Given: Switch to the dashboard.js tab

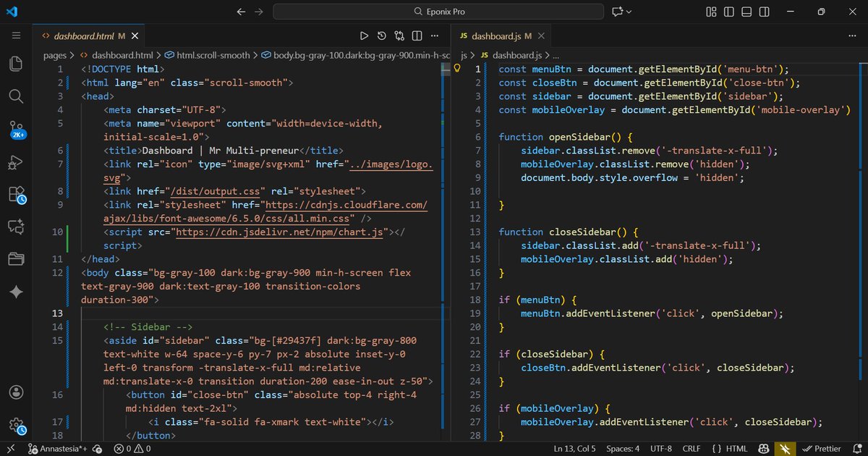Looking at the screenshot, I should tap(501, 35).
